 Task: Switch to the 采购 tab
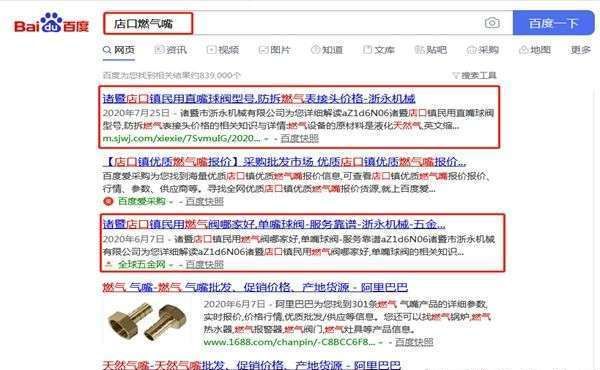(483, 50)
